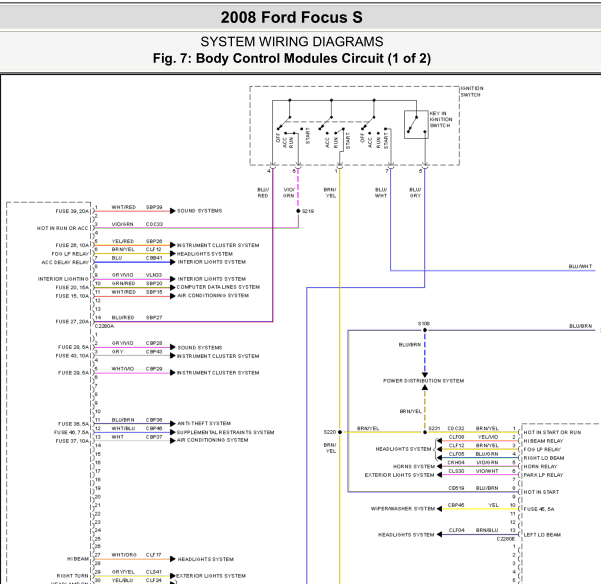
Task: Click the 'IGNITION SWITCH' label
Action: click(471, 92)
